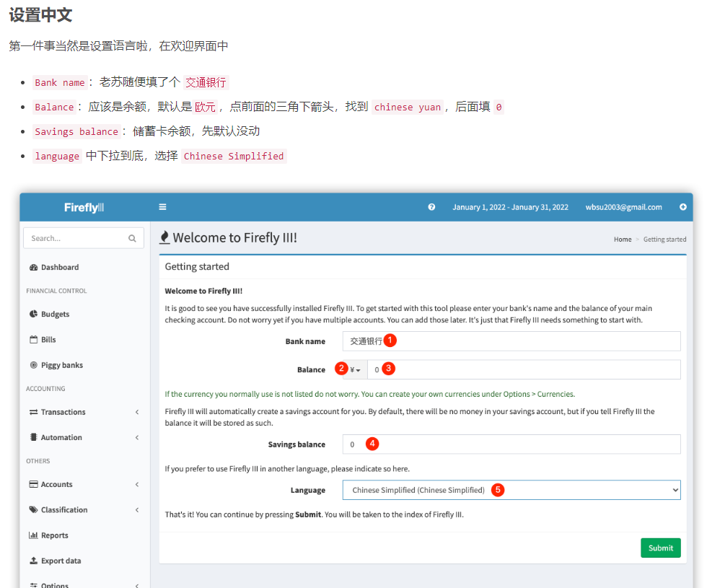Focus the Search input field
707x588 pixels.
84,238
